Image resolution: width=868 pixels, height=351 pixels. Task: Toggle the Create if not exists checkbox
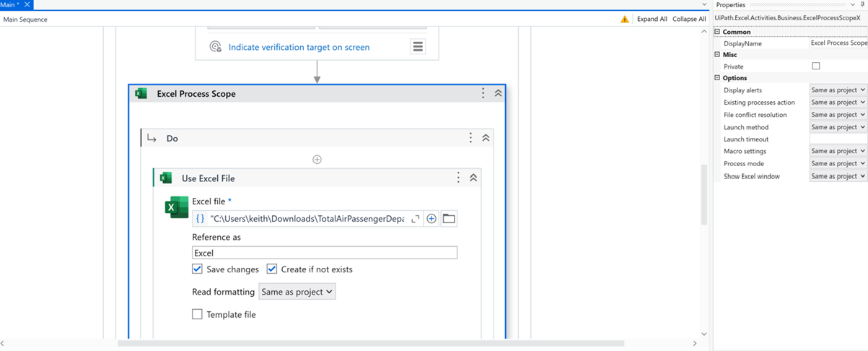[x=272, y=269]
